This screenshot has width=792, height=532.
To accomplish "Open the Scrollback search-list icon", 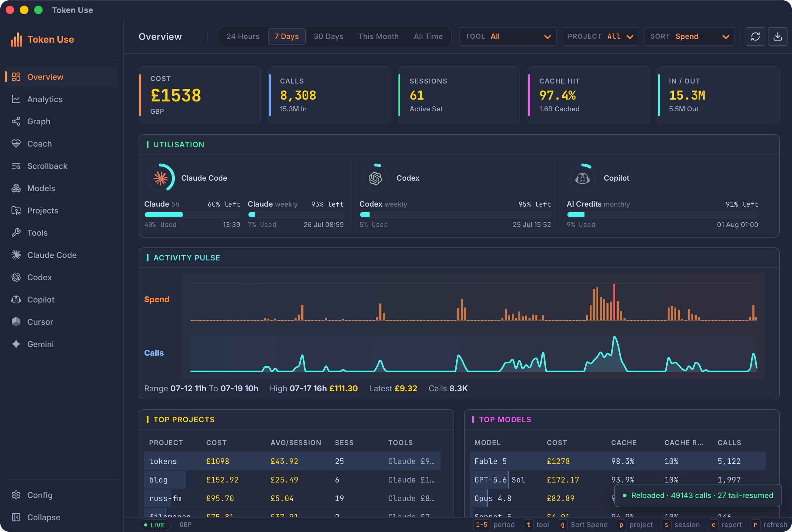I will [16, 166].
